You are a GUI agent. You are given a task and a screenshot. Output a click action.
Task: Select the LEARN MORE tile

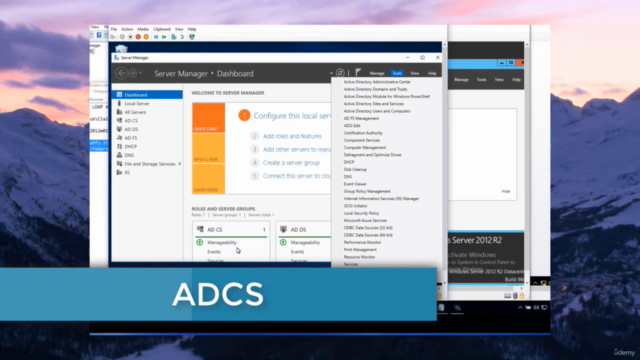[x=209, y=179]
